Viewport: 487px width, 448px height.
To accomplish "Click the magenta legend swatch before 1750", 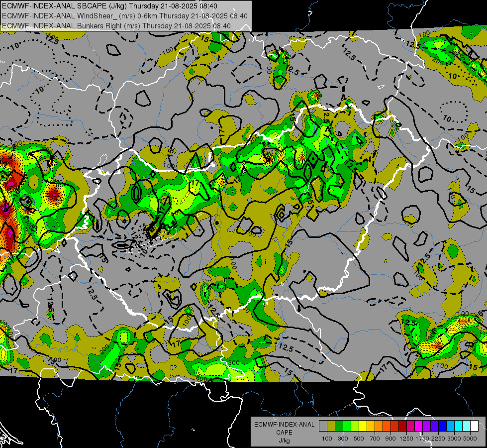I will point(419,426).
